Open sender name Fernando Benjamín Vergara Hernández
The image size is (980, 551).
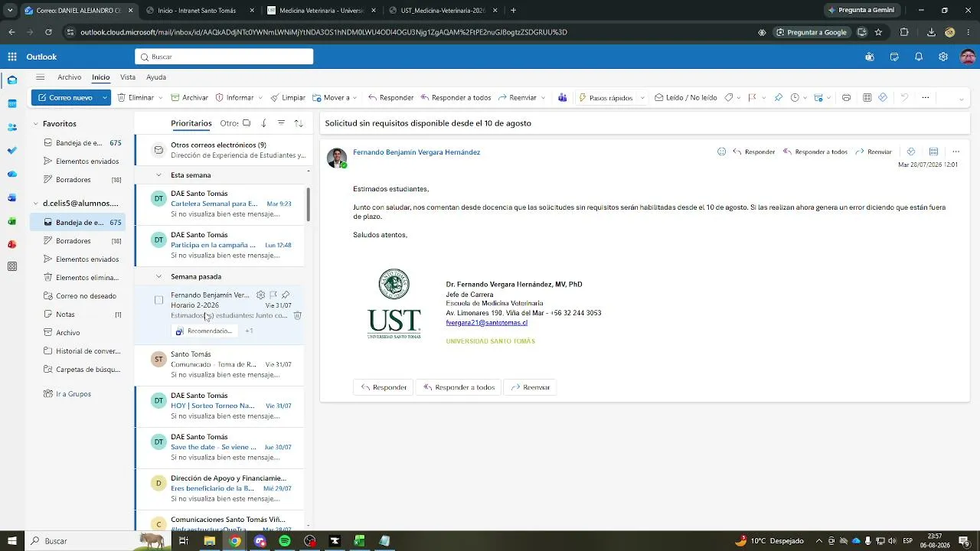(x=416, y=152)
